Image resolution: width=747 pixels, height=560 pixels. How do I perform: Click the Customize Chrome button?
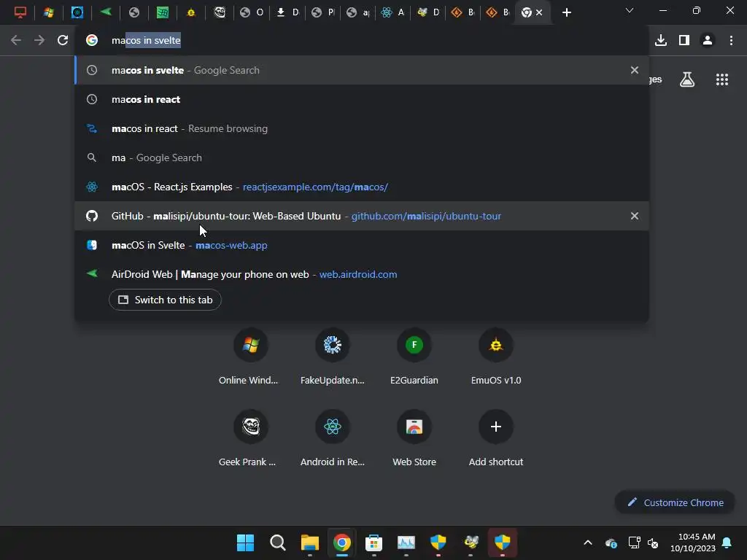pyautogui.click(x=675, y=502)
